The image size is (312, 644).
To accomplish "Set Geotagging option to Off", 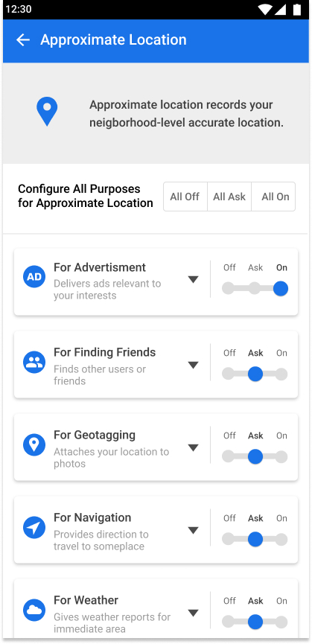I will point(229,456).
